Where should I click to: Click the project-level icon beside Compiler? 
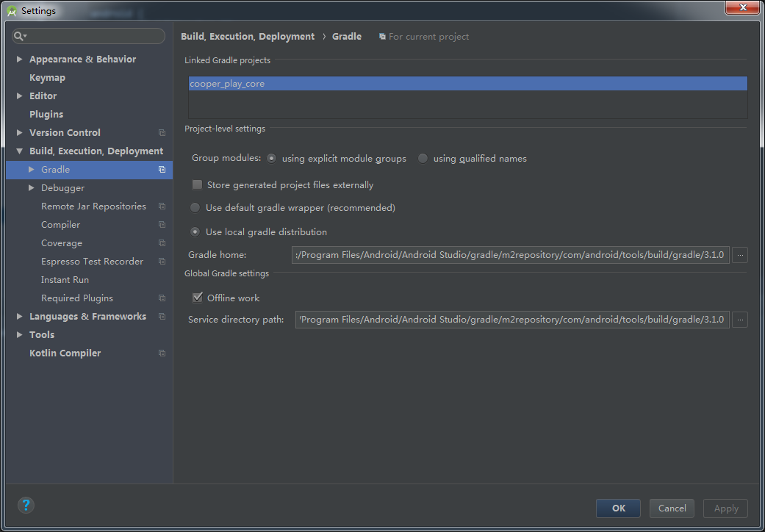click(162, 224)
